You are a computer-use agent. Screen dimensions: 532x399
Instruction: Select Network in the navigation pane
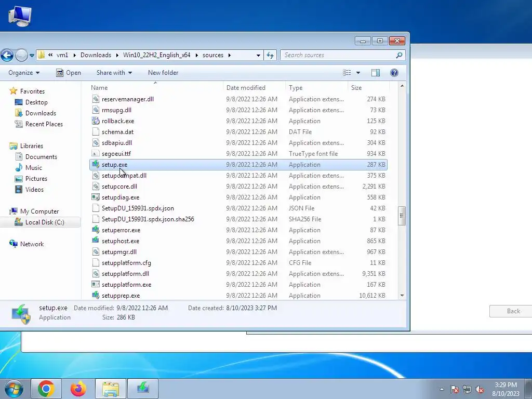(32, 244)
